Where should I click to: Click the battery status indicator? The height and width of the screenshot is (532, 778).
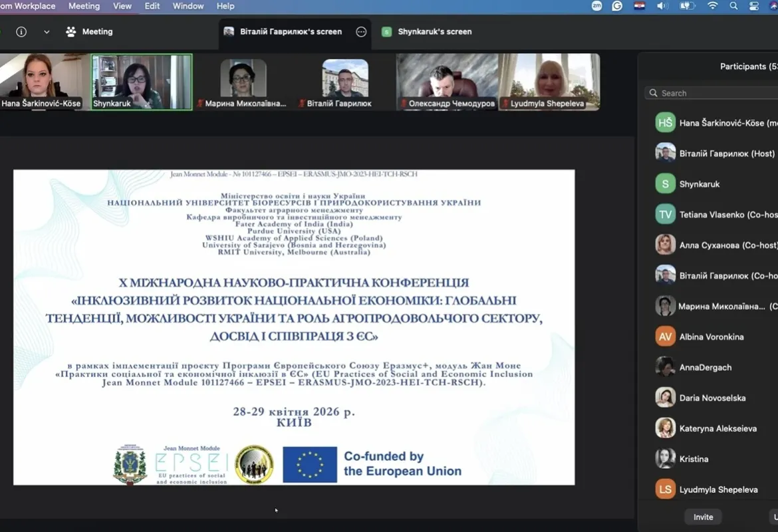point(686,6)
